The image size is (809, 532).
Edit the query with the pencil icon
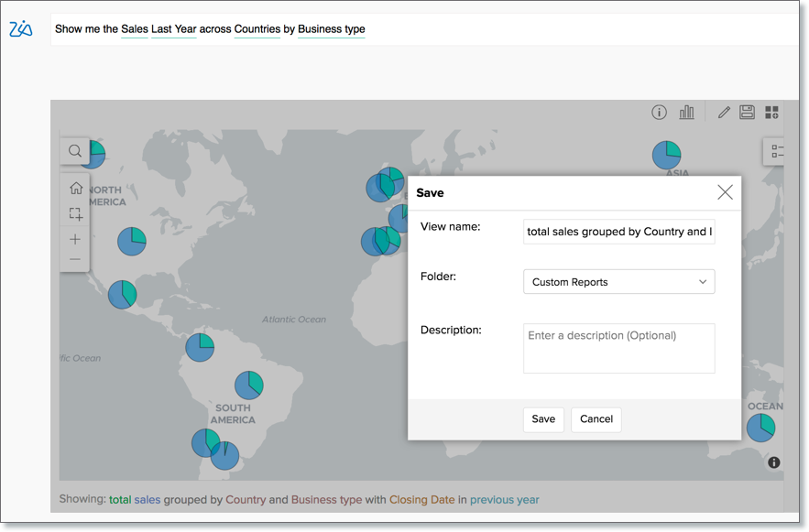pos(723,112)
